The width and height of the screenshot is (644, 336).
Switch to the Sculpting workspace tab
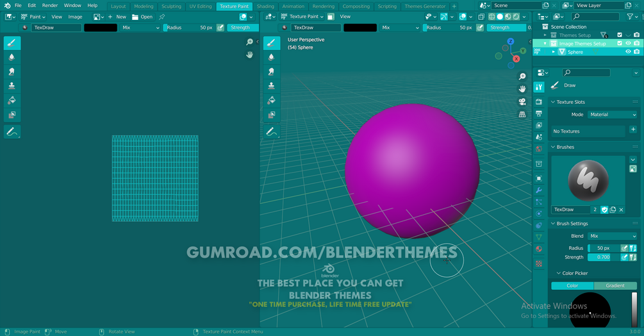click(x=171, y=6)
